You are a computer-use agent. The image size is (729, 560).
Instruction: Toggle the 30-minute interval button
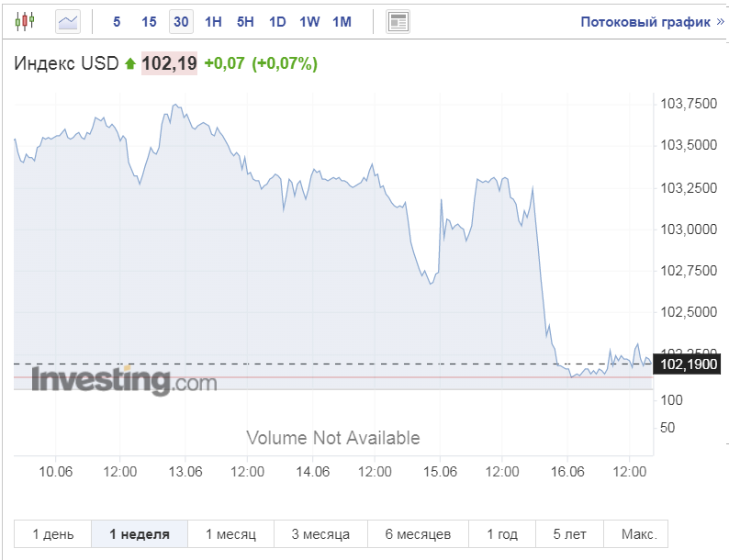(181, 21)
